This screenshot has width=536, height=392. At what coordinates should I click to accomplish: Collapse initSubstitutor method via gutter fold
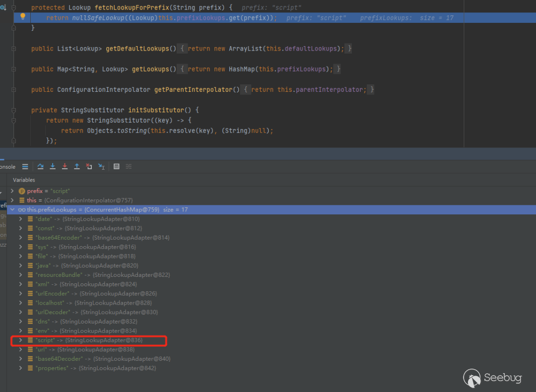pos(14,110)
